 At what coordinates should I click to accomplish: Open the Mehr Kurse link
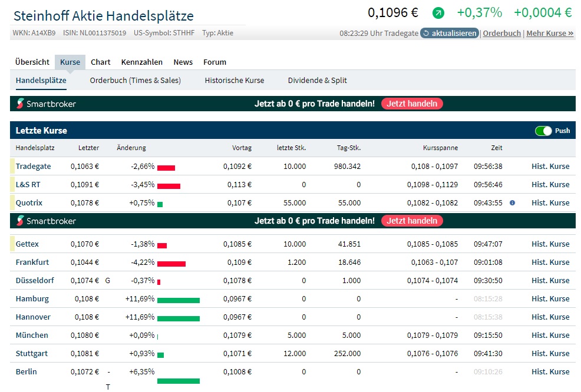point(550,34)
